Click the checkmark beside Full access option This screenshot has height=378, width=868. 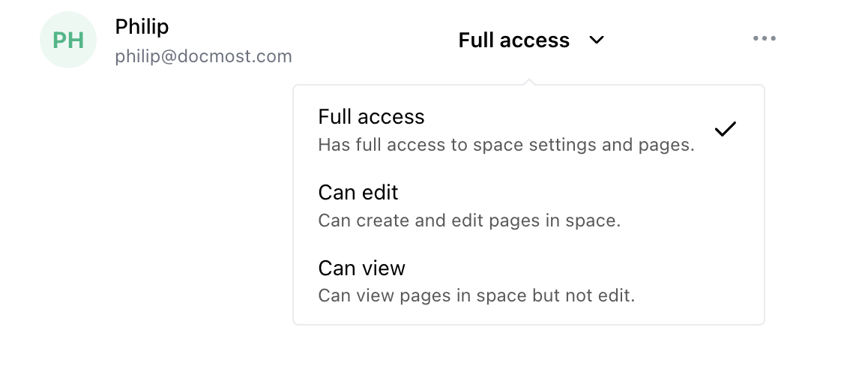pyautogui.click(x=725, y=129)
